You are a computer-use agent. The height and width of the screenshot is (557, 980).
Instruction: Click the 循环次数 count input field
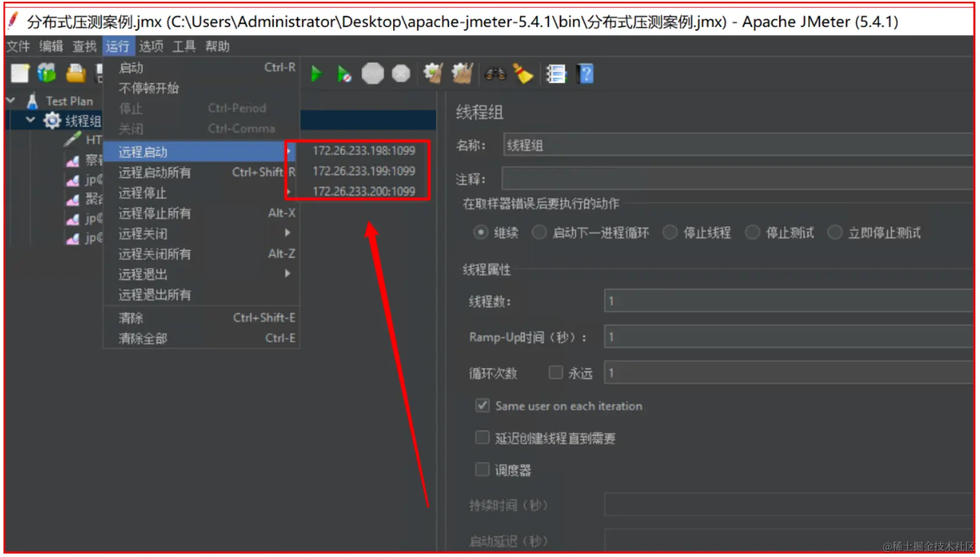(x=789, y=372)
